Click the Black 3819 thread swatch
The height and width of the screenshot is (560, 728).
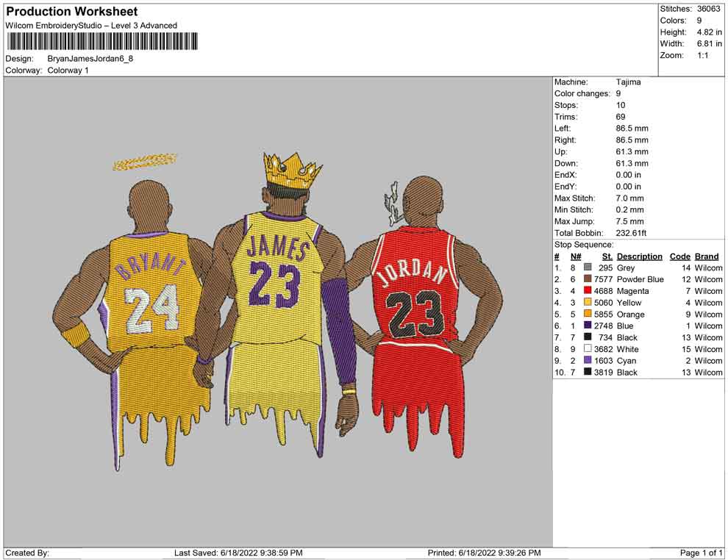[588, 372]
